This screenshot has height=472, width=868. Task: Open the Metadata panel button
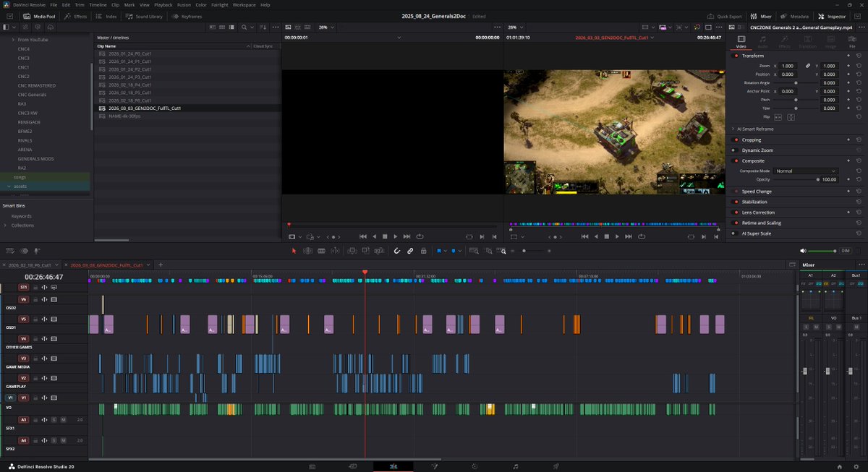click(x=795, y=16)
